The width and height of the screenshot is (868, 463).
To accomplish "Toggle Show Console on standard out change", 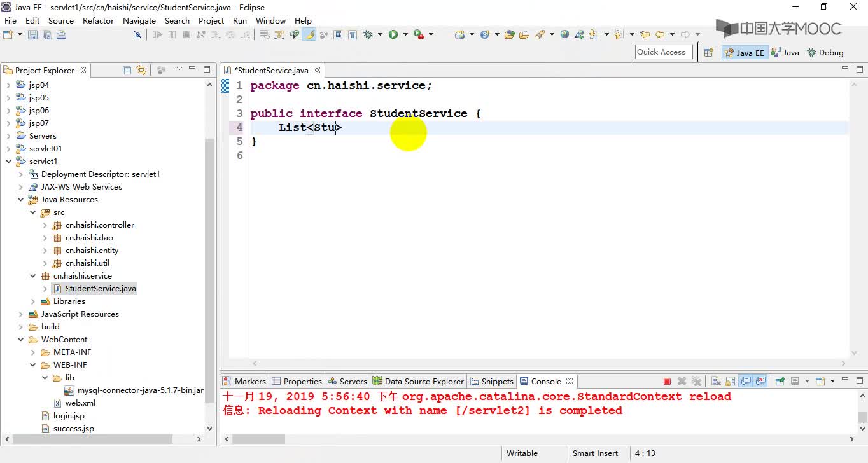I will pyautogui.click(x=746, y=381).
